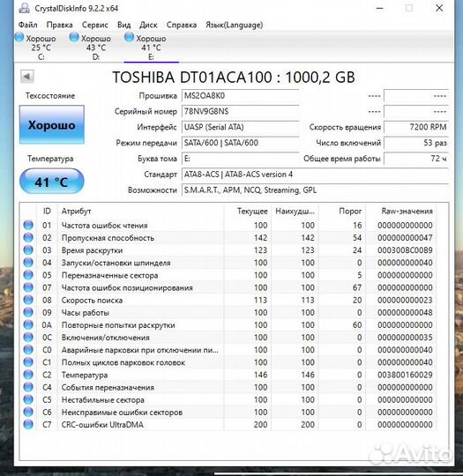Click the Буква тома field E:
Image resolution: width=463 pixels, height=476 pixels.
[240, 159]
